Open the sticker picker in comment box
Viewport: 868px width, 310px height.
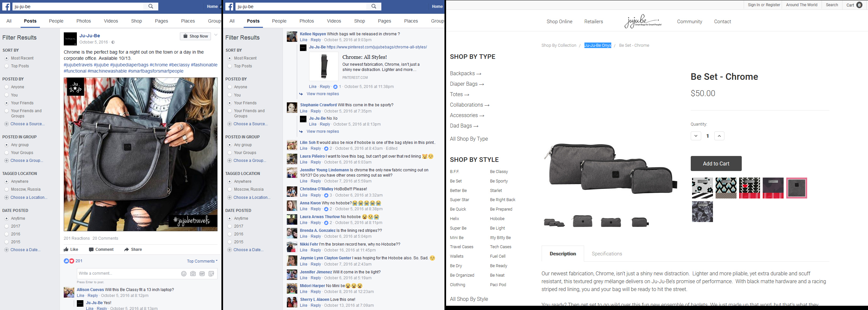point(211,274)
